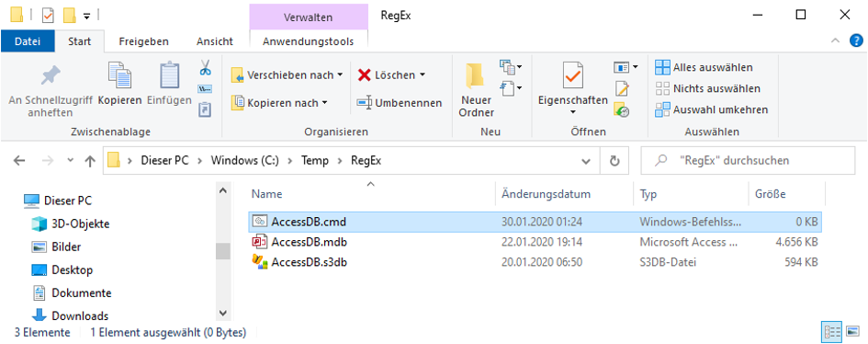The height and width of the screenshot is (344, 868).
Task: Open the Ansicht ribbon tab
Action: [215, 41]
